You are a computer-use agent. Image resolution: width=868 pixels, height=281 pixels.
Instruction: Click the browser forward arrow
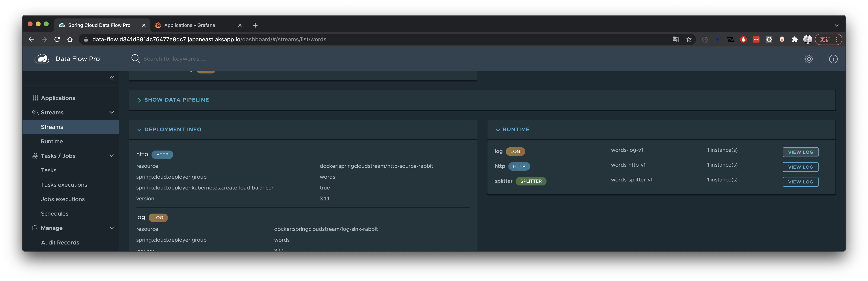pos(44,39)
